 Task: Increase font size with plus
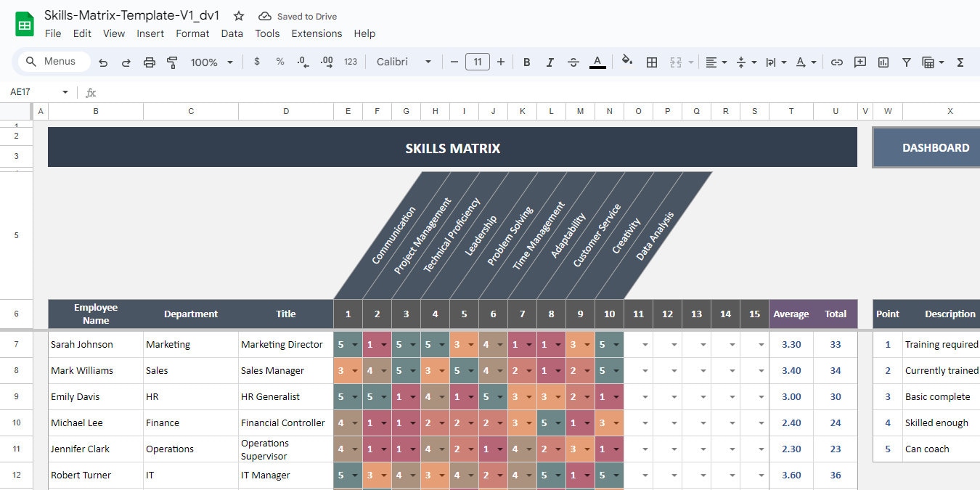click(x=501, y=62)
